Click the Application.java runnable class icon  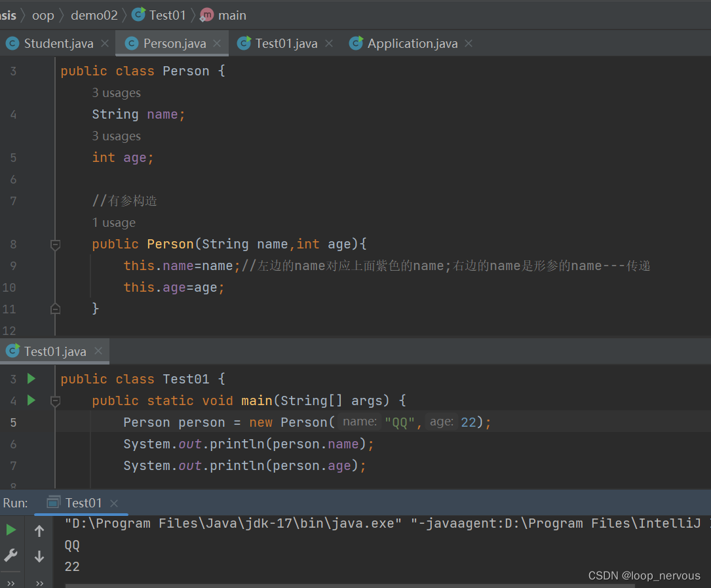point(356,43)
